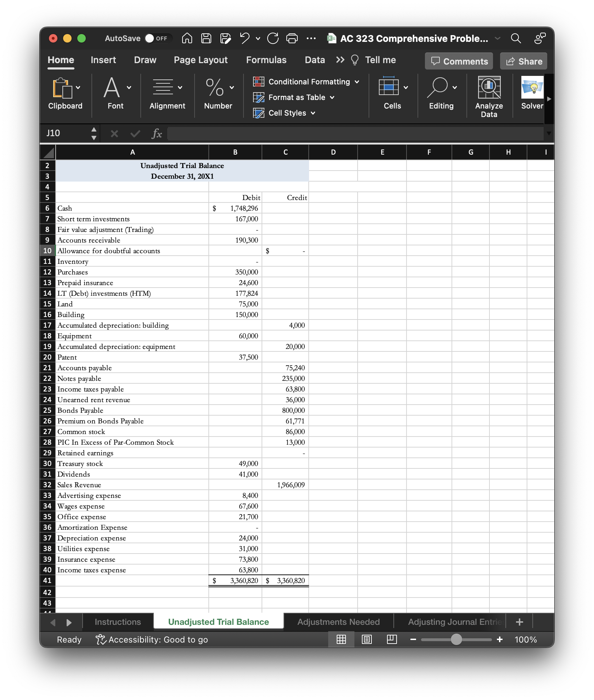Open the Clipboard group menu
The height and width of the screenshot is (700, 594).
65,94
